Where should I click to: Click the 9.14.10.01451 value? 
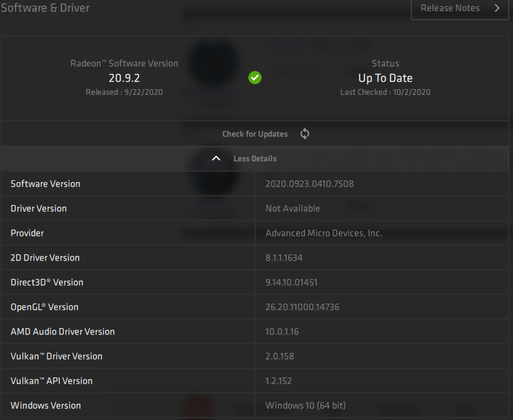[291, 282]
